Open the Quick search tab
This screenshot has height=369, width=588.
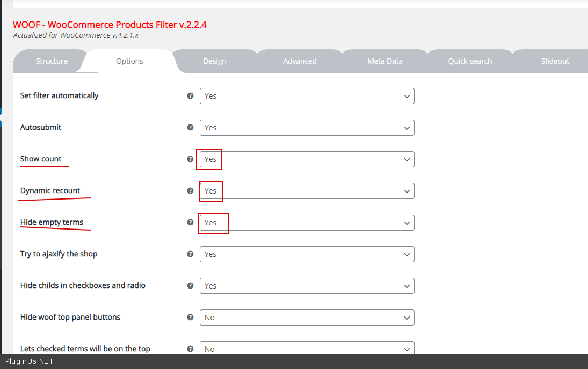point(470,61)
